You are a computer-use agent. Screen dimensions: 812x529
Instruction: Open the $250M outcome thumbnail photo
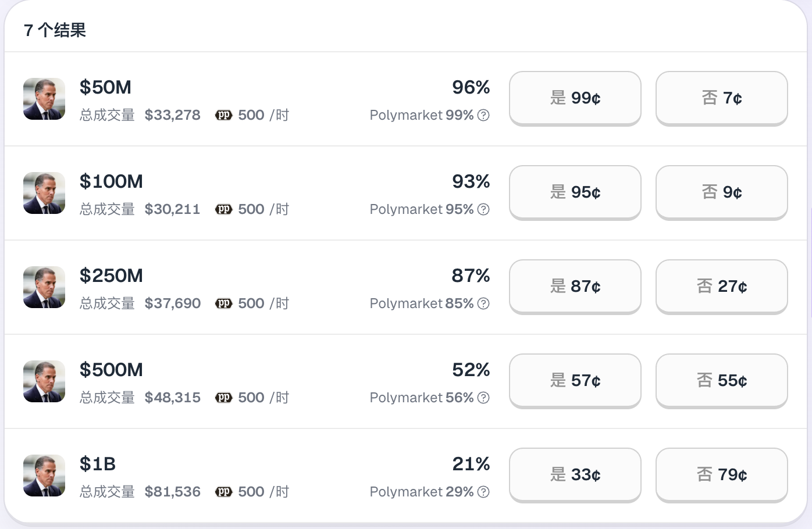pos(44,287)
